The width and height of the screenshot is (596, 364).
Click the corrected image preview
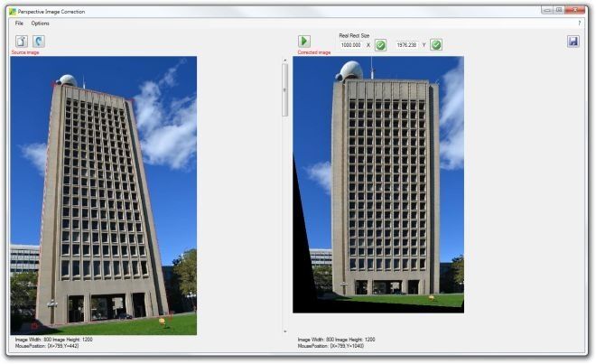pyautogui.click(x=378, y=184)
